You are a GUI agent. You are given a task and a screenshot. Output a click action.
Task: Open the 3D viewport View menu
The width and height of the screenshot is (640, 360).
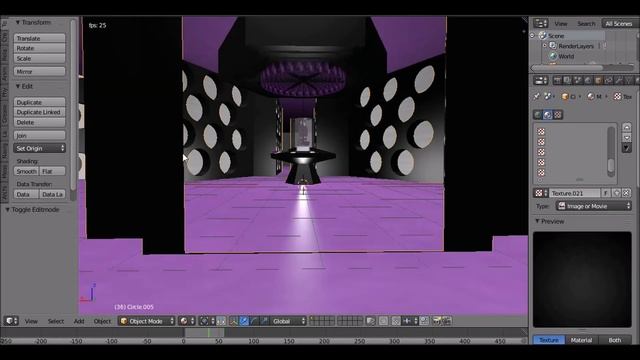[x=31, y=321]
